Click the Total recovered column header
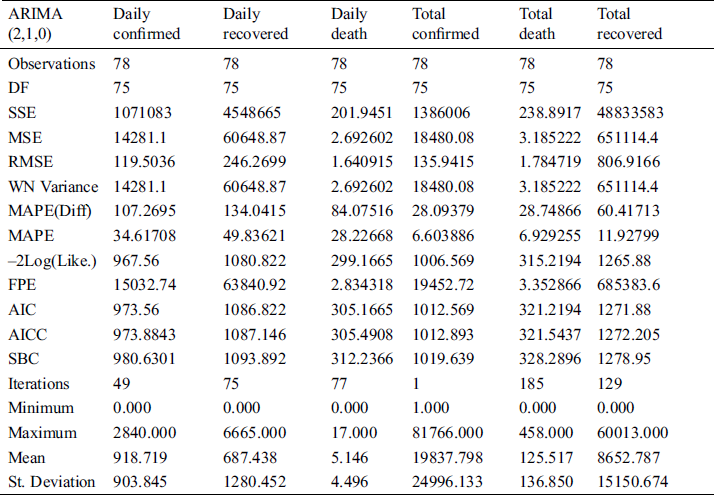Screen dimensions: 714x495 click(x=629, y=24)
